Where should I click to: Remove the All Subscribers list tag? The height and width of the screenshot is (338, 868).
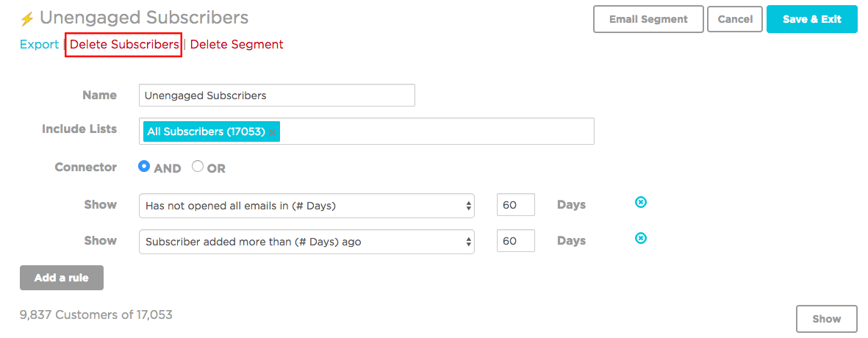(x=272, y=132)
